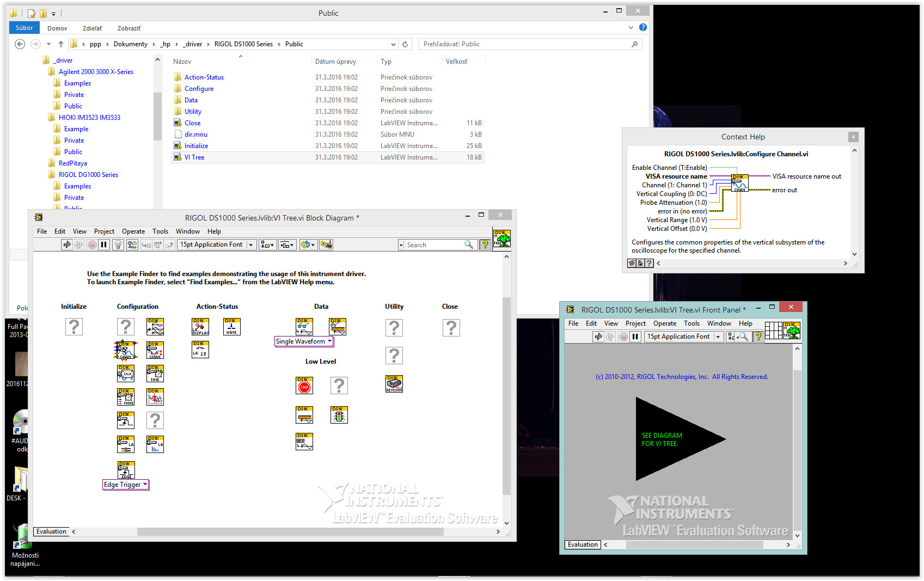
Task: Click missing VI question mark under Initialize
Action: click(x=74, y=327)
